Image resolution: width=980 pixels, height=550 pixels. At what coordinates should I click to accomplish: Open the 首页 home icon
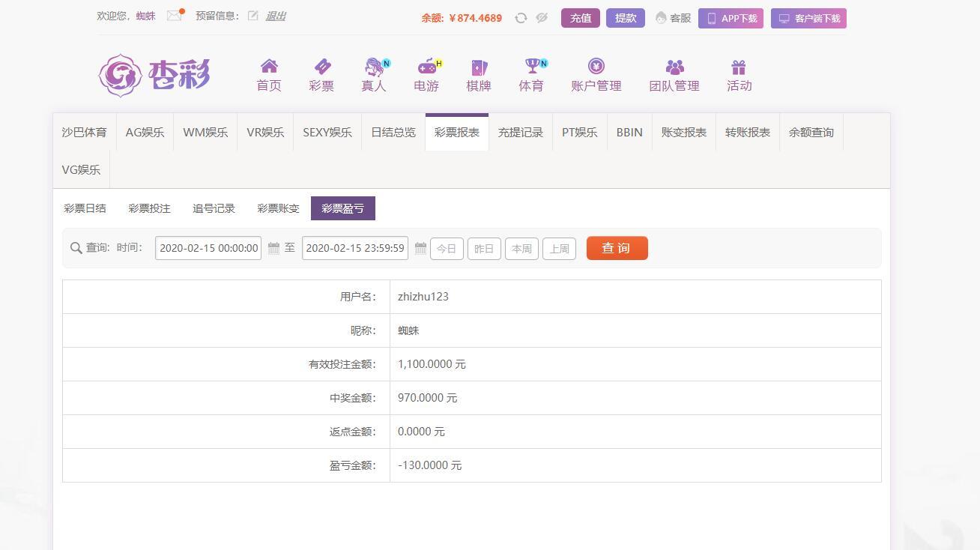coord(269,67)
